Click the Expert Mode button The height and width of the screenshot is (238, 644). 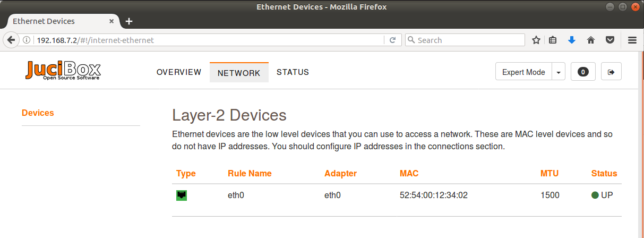[523, 72]
